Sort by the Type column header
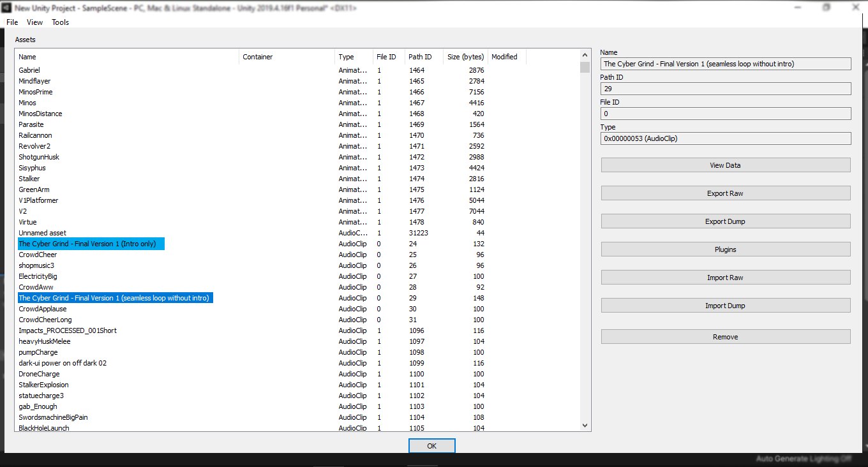The image size is (868, 467). pyautogui.click(x=354, y=57)
